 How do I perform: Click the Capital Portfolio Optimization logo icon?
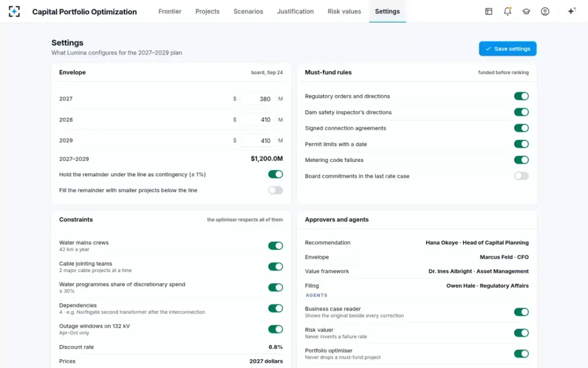pos(14,11)
